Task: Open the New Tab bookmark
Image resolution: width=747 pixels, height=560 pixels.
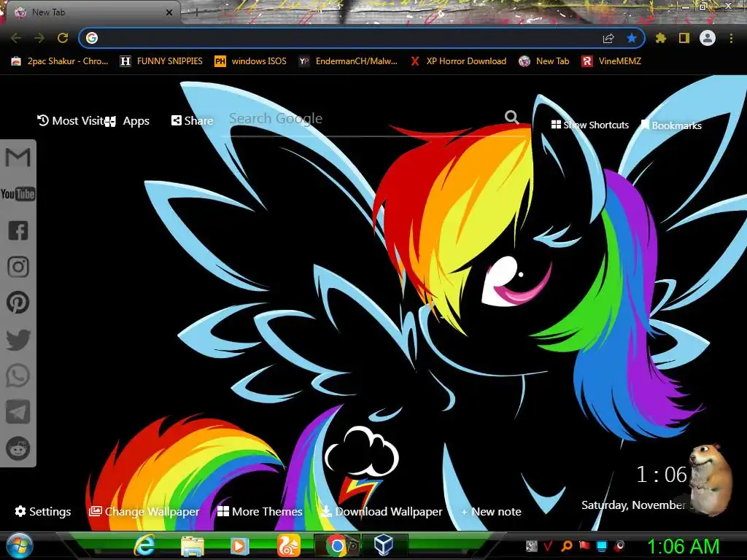Action: (544, 61)
